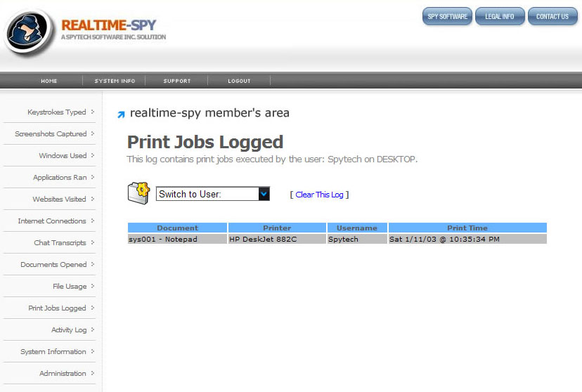Go to System Info in top navigation

[115, 81]
